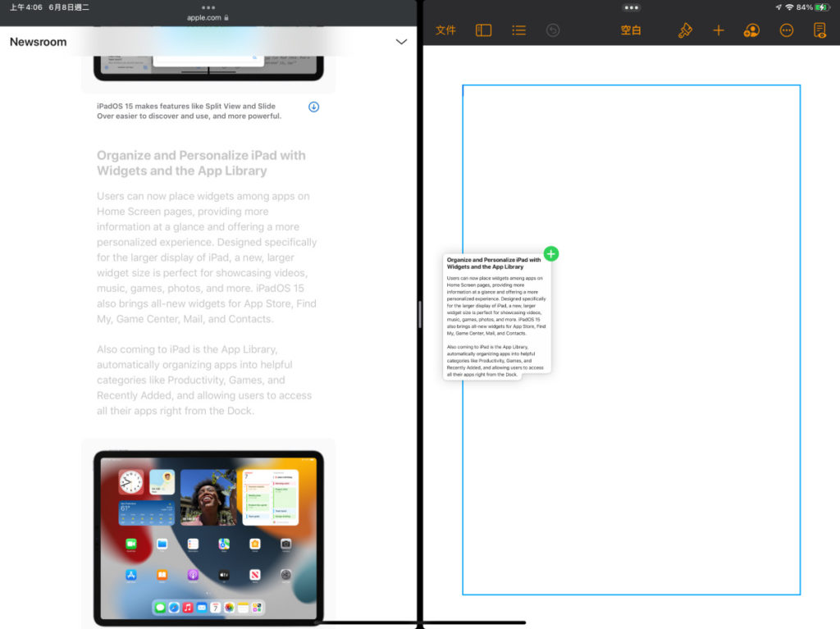The image size is (840, 629).
Task: Tap the home screen widgets iPad image
Action: 208,538
